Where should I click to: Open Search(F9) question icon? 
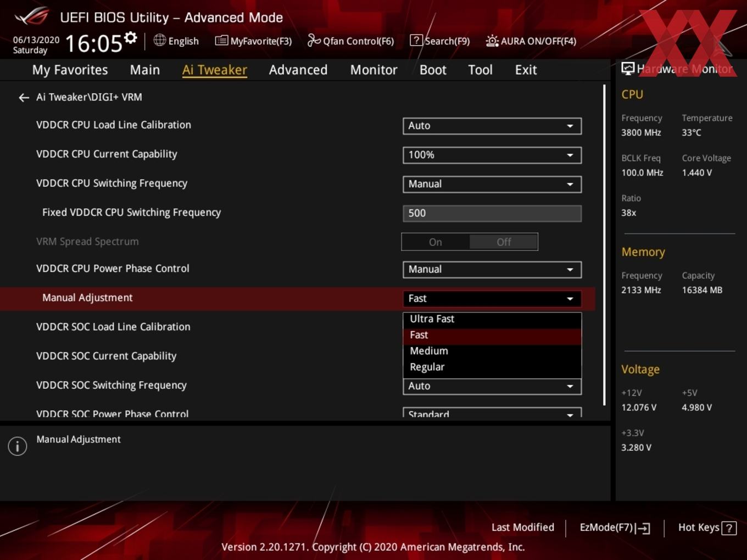tap(416, 40)
